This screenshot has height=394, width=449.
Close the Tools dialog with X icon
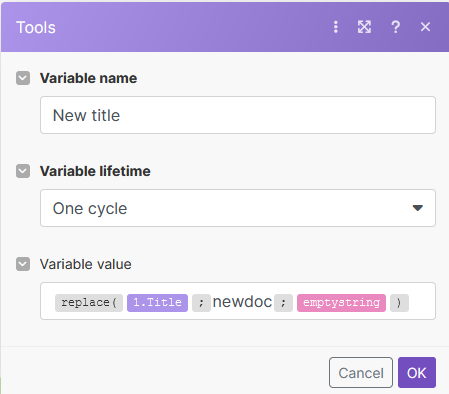(425, 27)
